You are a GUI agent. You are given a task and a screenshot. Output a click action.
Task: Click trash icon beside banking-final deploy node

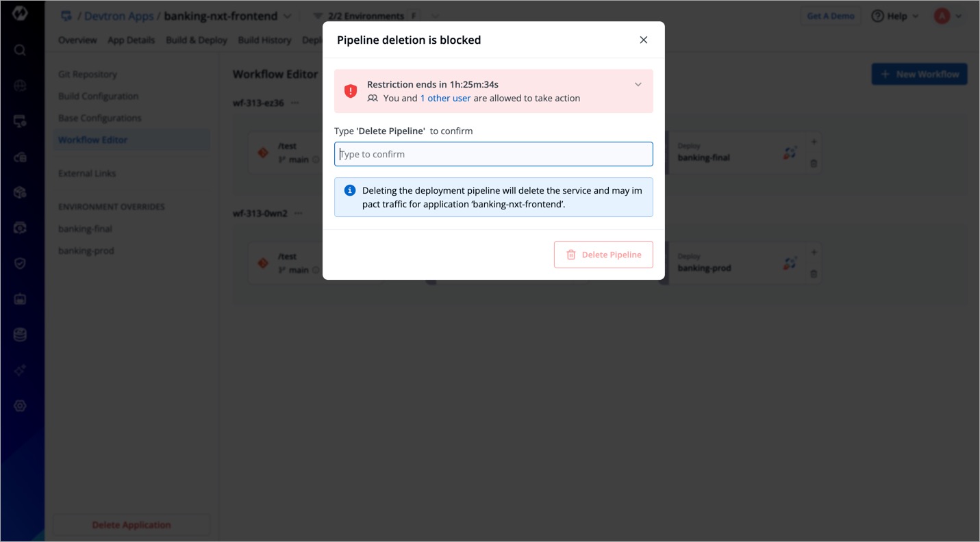pos(814,164)
